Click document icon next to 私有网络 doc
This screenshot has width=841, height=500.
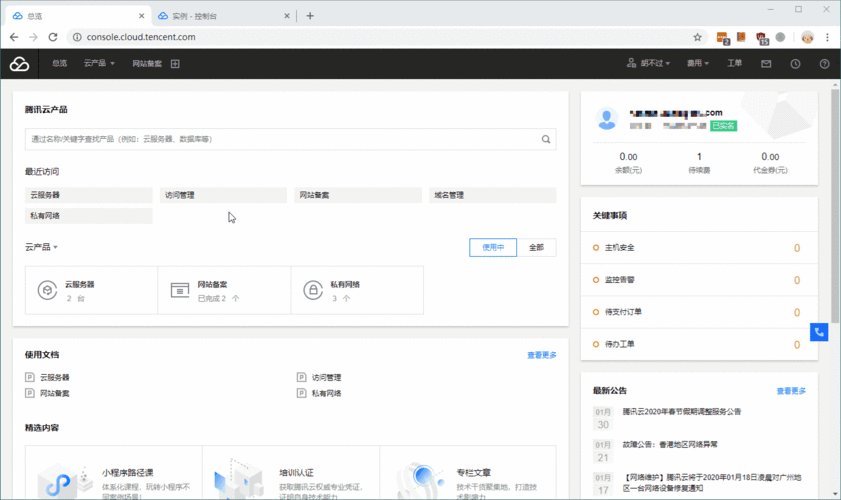click(x=301, y=393)
